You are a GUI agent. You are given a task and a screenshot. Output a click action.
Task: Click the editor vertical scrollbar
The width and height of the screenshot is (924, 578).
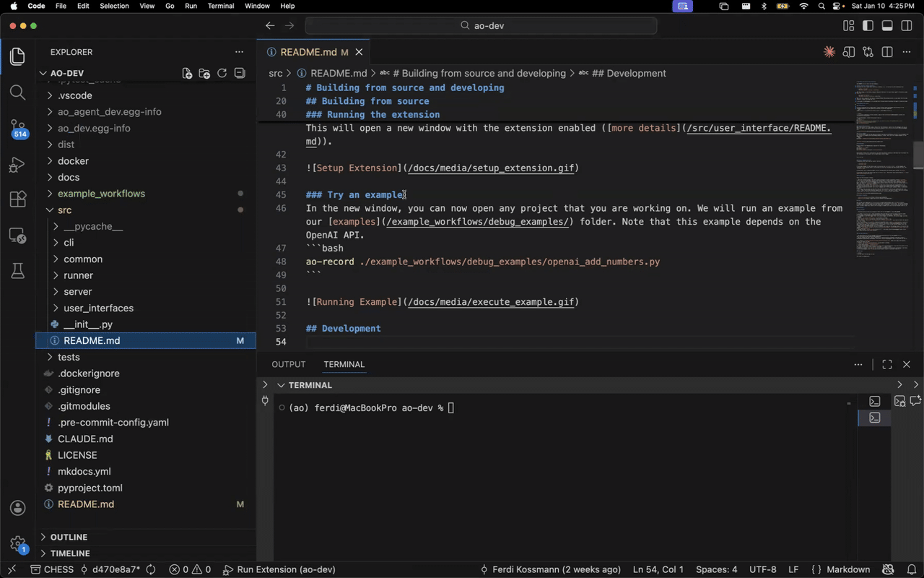pyautogui.click(x=918, y=155)
